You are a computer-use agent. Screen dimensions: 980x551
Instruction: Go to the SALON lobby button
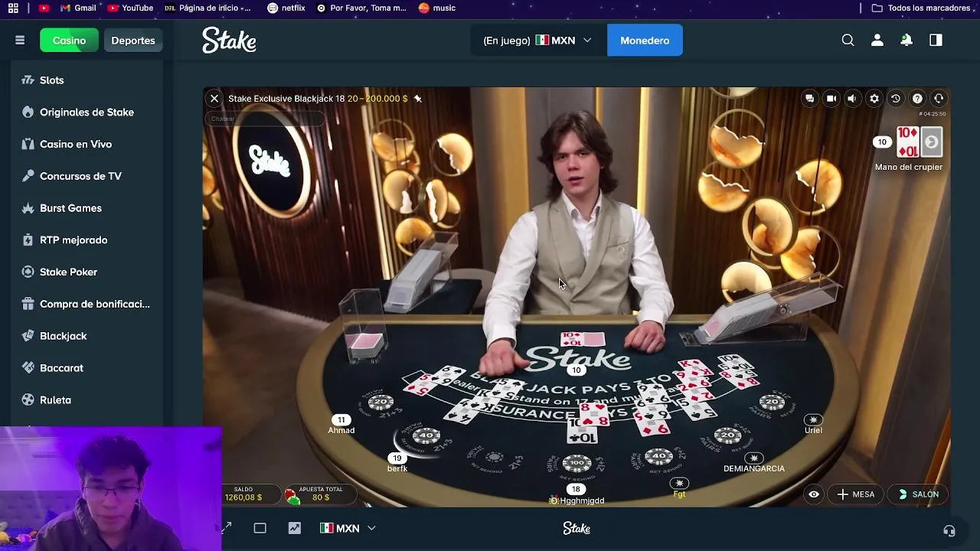click(x=918, y=494)
